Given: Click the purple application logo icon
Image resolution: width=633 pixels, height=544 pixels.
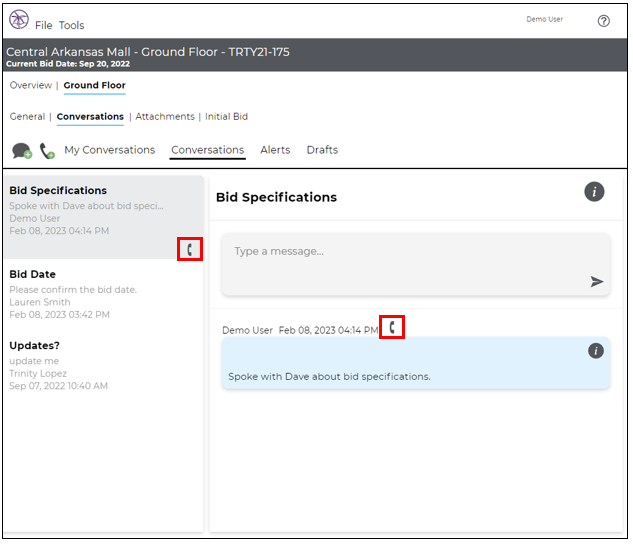Looking at the screenshot, I should pos(19,19).
